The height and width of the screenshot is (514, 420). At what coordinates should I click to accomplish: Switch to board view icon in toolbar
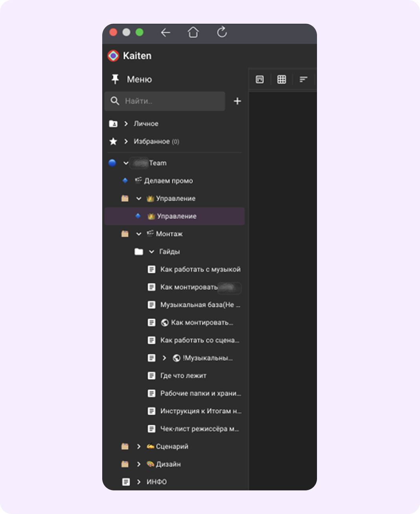pyautogui.click(x=260, y=80)
